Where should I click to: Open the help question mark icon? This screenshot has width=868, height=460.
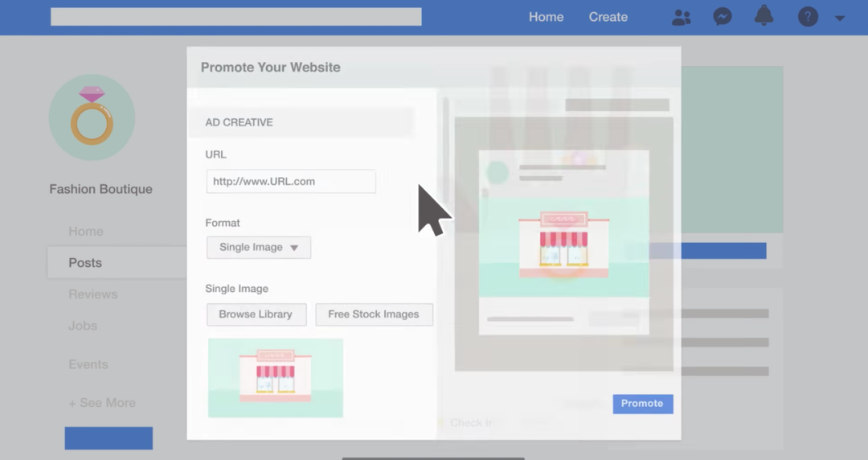808,17
